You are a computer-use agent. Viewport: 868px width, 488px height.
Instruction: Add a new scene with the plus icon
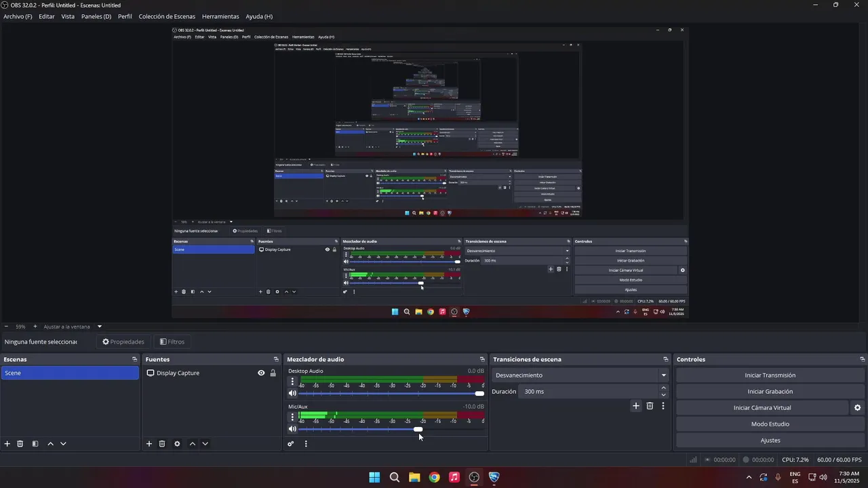(7, 444)
